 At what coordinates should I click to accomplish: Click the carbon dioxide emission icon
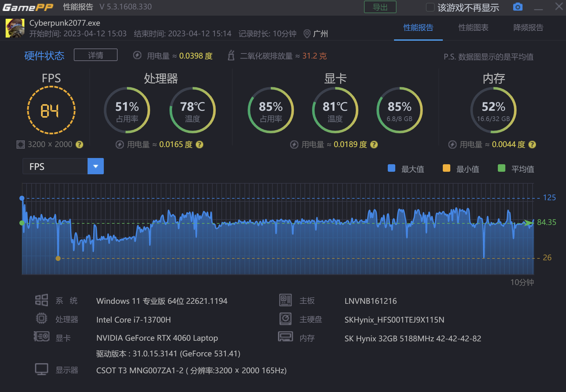pos(231,55)
